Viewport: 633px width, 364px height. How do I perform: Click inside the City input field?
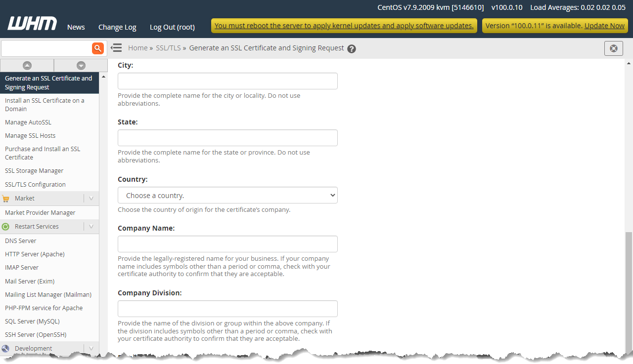(227, 81)
